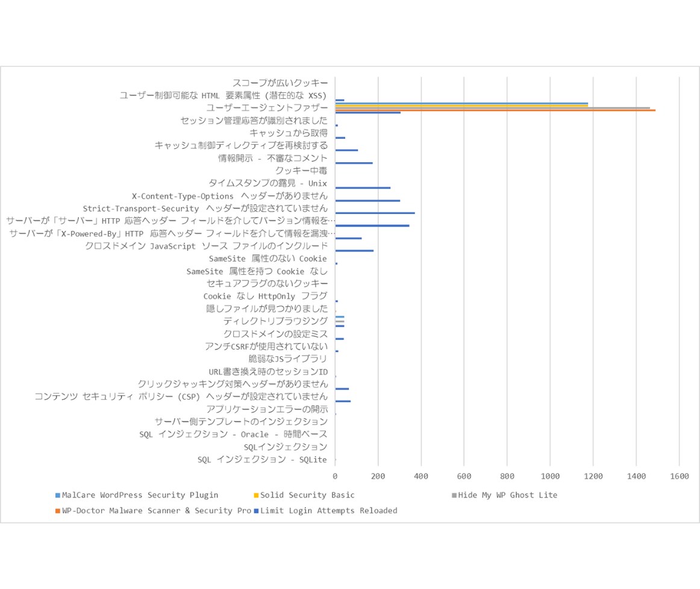Click the label 'クリックジャッキング対策ヘッダーがありません'
The image size is (700, 589).
tap(233, 384)
